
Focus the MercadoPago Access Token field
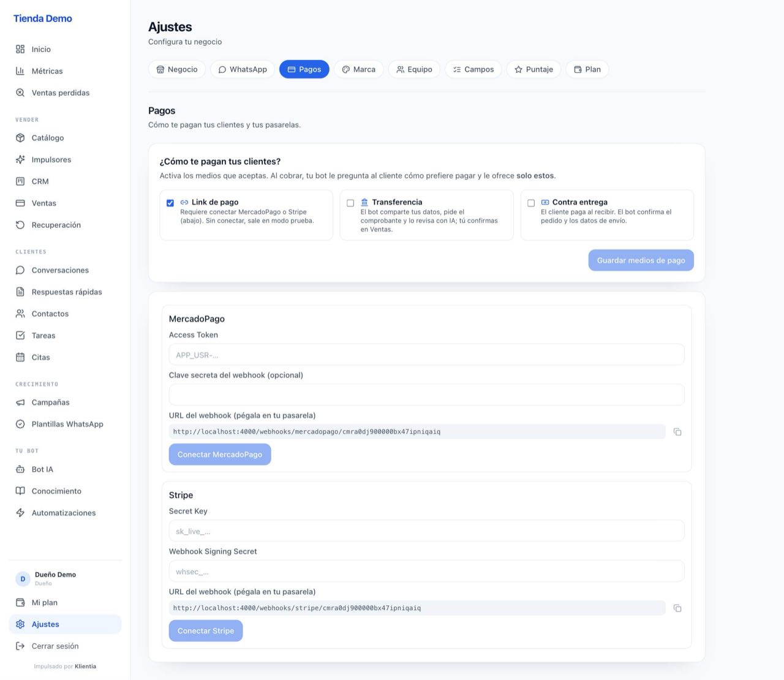coord(426,355)
